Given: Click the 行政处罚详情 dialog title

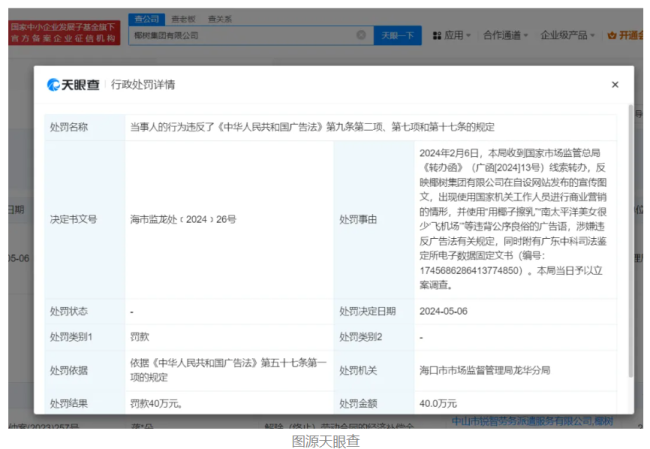Looking at the screenshot, I should click(143, 85).
